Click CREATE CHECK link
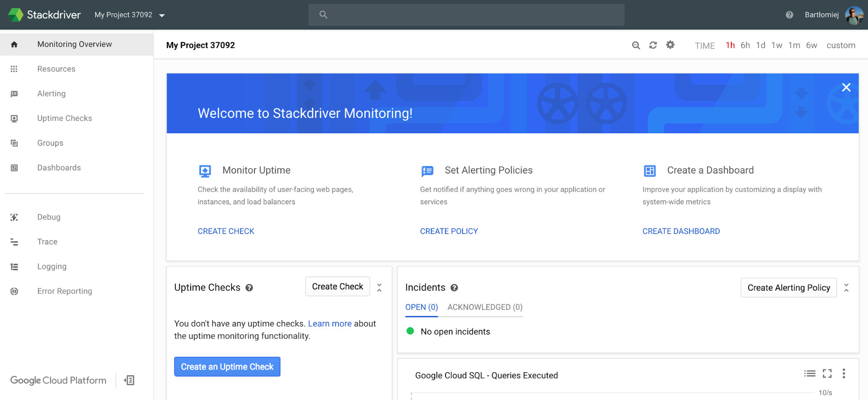The height and width of the screenshot is (400, 868). tap(226, 231)
